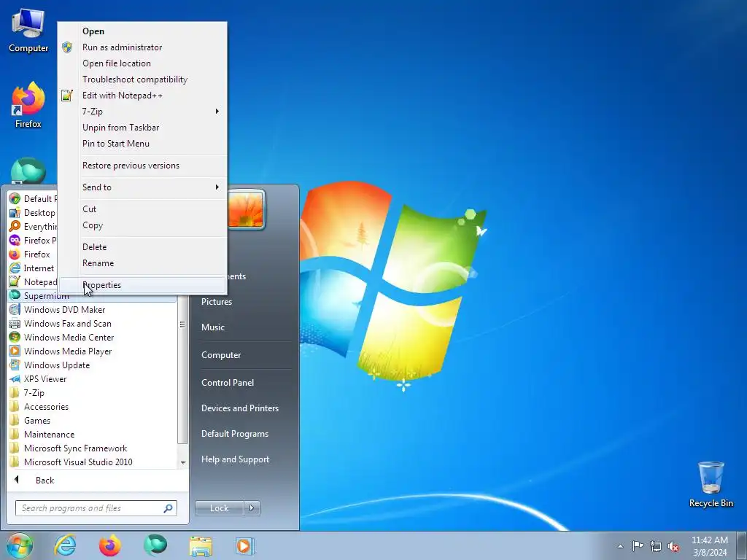Click the Notepad++ icon in the context menu

(x=67, y=96)
